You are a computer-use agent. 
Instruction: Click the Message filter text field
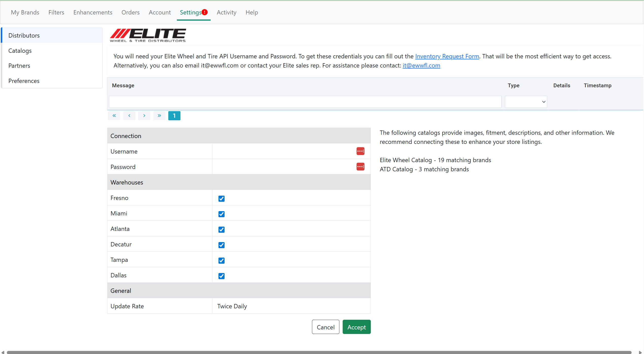[x=305, y=102]
